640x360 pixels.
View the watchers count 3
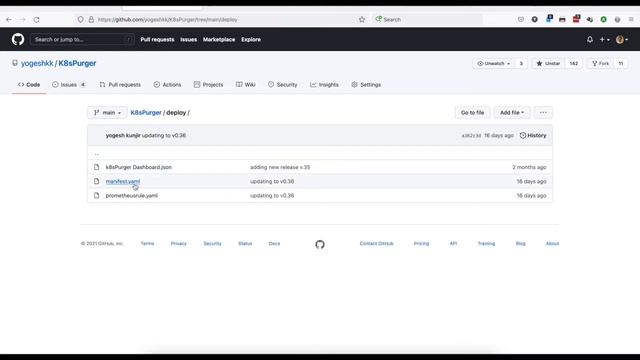pos(521,64)
